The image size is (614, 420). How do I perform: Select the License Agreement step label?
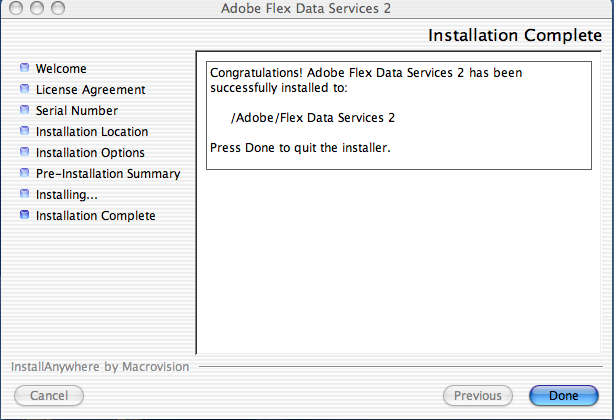(90, 90)
